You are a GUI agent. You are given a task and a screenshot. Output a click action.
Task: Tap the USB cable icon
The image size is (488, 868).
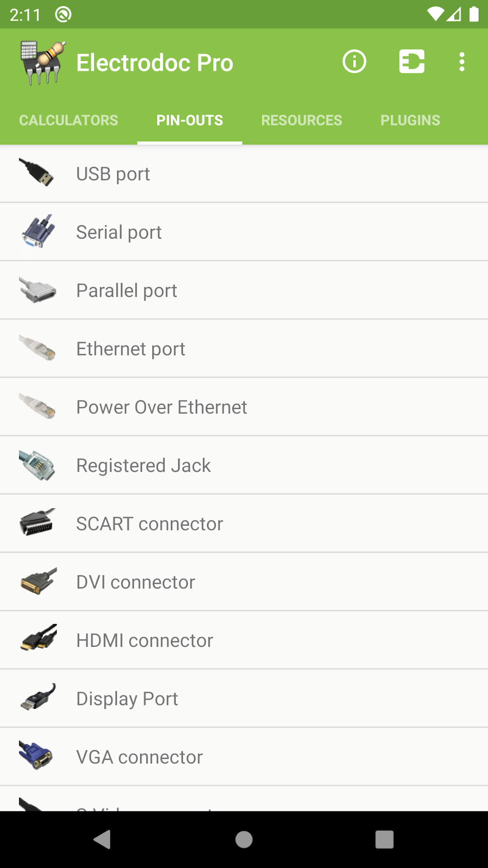tap(37, 173)
